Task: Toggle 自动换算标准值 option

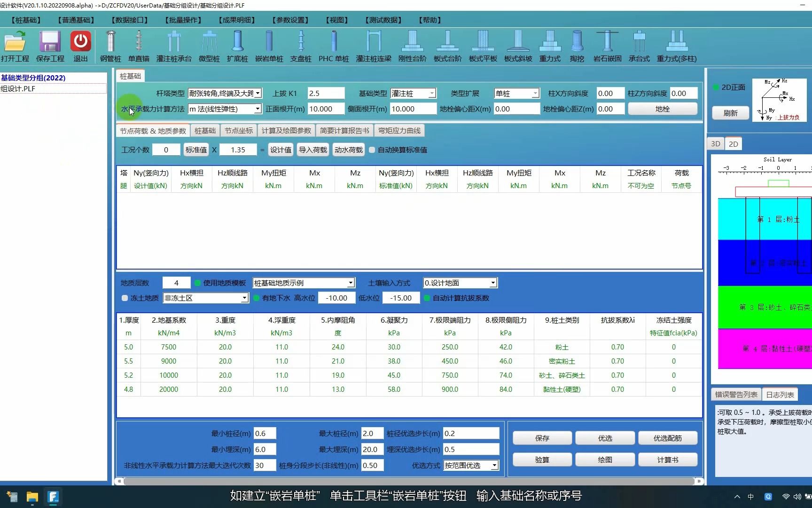Action: coord(372,150)
